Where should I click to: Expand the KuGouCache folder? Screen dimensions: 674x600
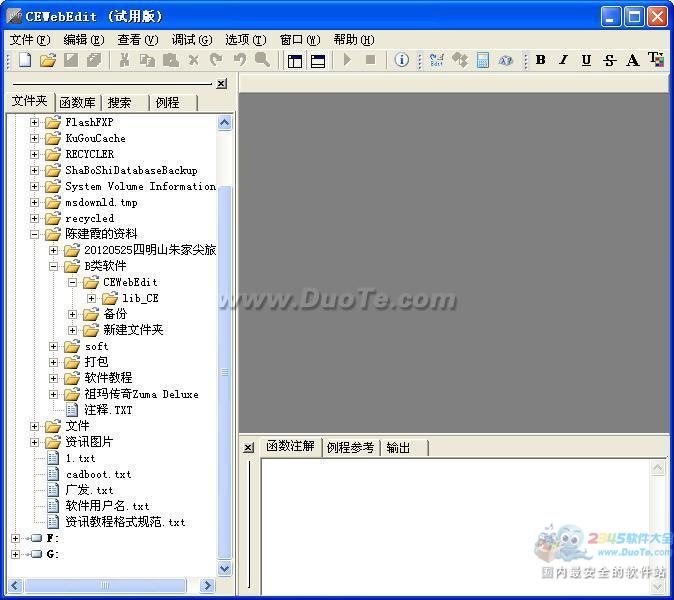[x=34, y=138]
